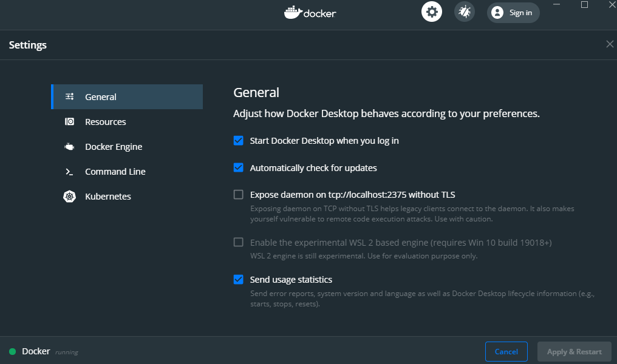Click the green Docker running status indicator
617x364 pixels.
[12, 351]
